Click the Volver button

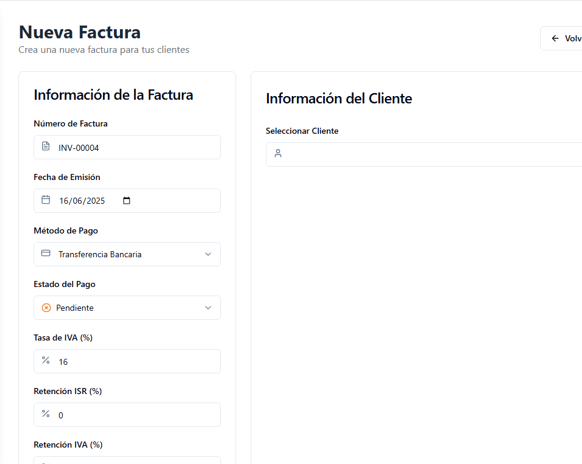tap(561, 38)
